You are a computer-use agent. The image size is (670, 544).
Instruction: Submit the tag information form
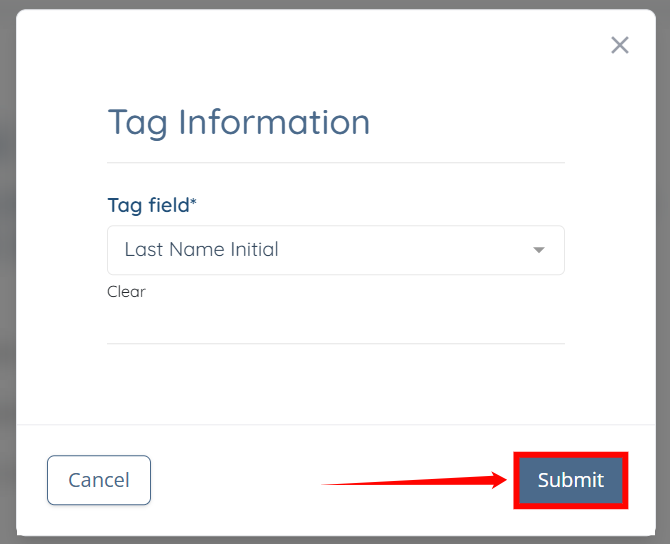pyautogui.click(x=571, y=480)
